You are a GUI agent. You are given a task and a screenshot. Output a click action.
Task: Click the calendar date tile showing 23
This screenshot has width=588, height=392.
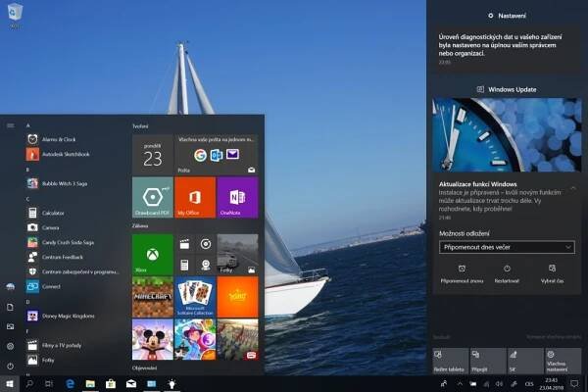152,154
